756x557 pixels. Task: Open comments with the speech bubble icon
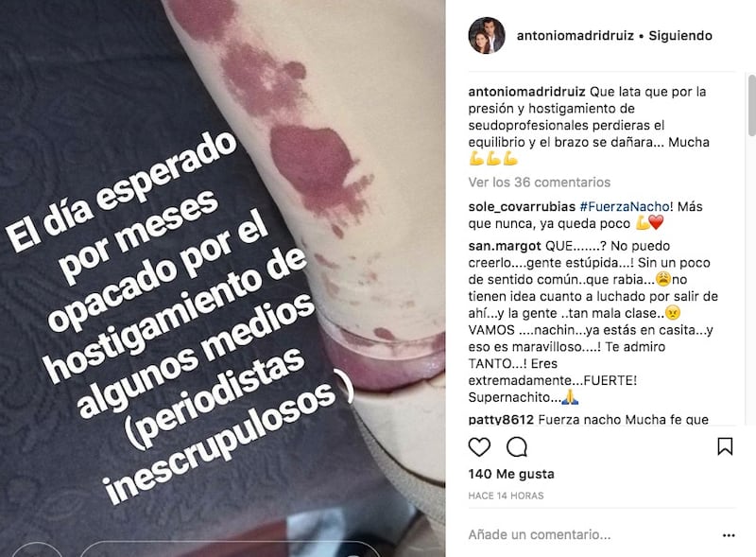click(516, 447)
